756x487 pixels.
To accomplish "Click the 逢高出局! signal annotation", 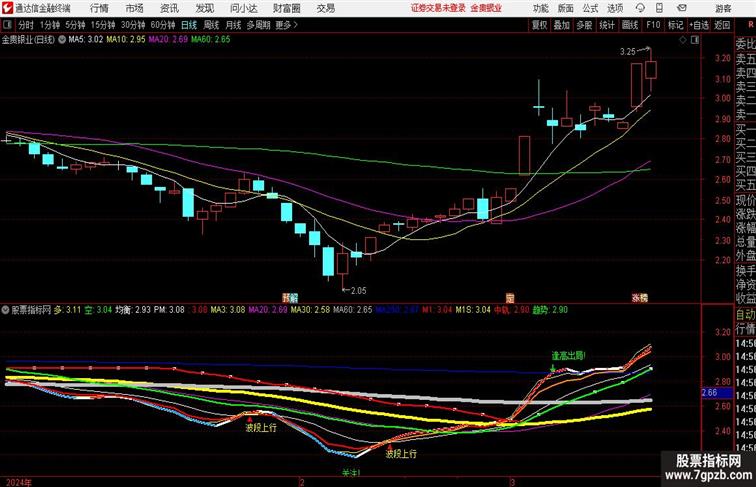I will [568, 356].
